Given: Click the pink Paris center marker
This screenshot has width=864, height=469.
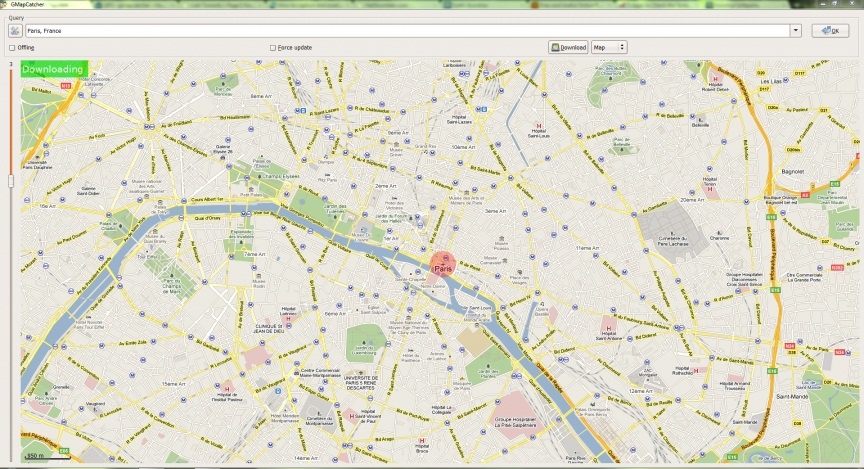Looking at the screenshot, I should (443, 265).
